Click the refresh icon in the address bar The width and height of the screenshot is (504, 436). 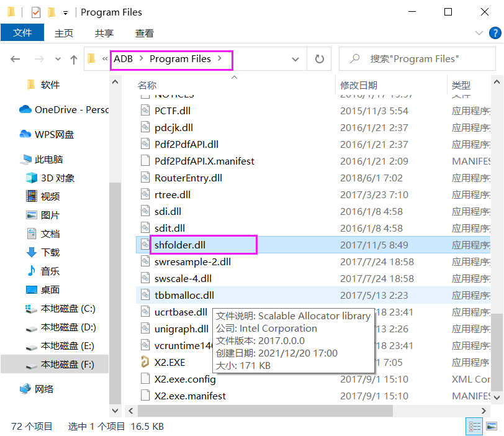318,59
